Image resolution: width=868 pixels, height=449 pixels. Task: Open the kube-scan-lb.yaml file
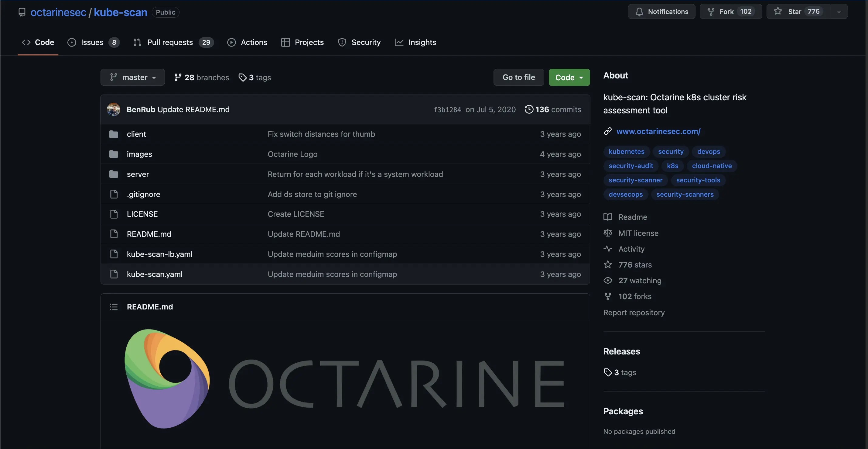click(x=160, y=254)
